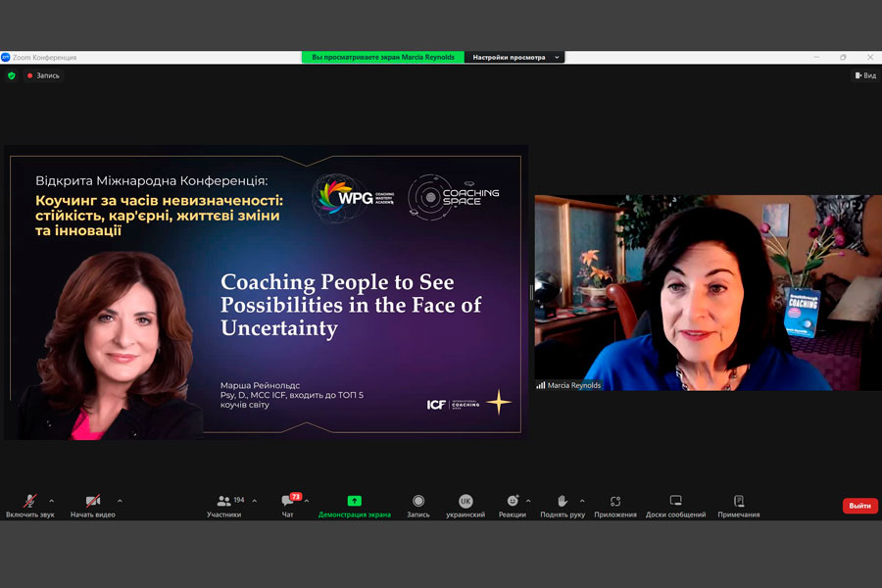Open Доски сообщений whiteboards
This screenshot has width=882, height=588.
(675, 501)
